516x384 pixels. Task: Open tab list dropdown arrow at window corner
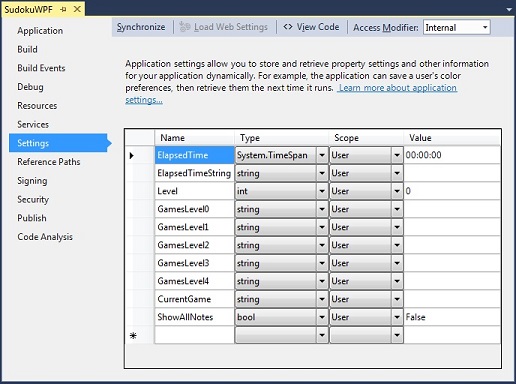(509, 10)
